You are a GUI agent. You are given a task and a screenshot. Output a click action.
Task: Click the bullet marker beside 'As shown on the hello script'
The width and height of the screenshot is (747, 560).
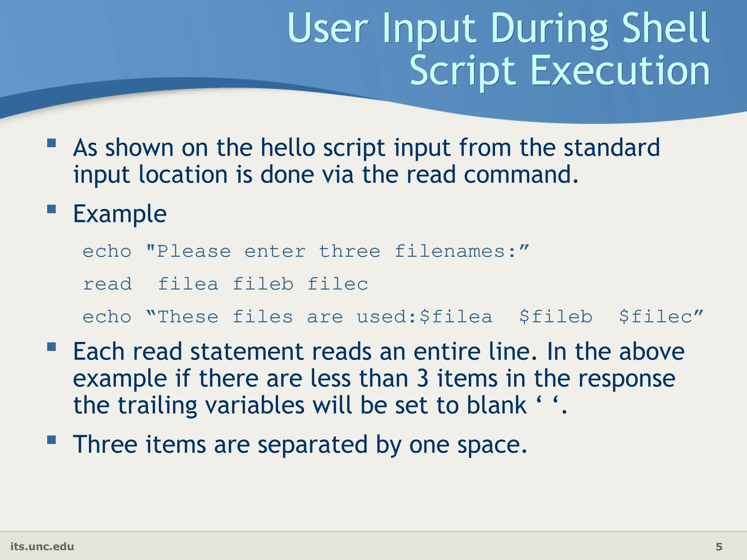(x=51, y=143)
